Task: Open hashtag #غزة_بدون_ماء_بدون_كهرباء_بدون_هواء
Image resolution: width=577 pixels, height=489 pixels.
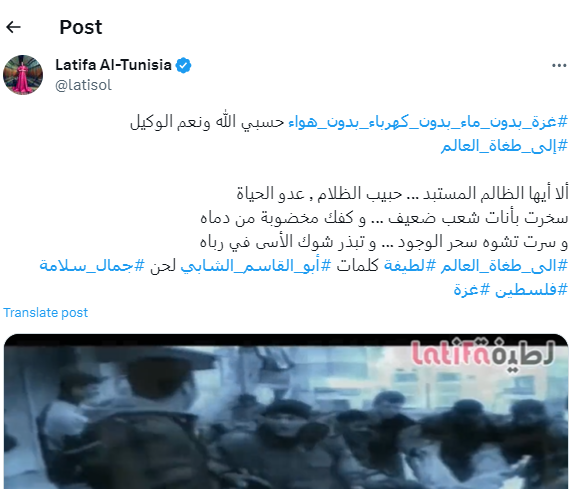Action: 428,122
